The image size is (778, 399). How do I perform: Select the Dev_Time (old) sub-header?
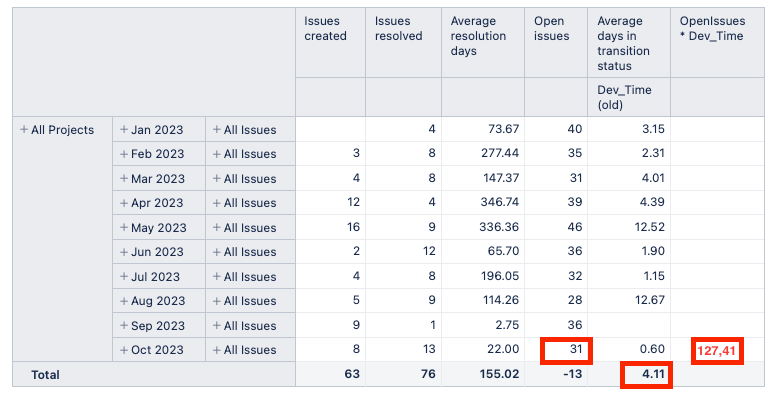[629, 97]
